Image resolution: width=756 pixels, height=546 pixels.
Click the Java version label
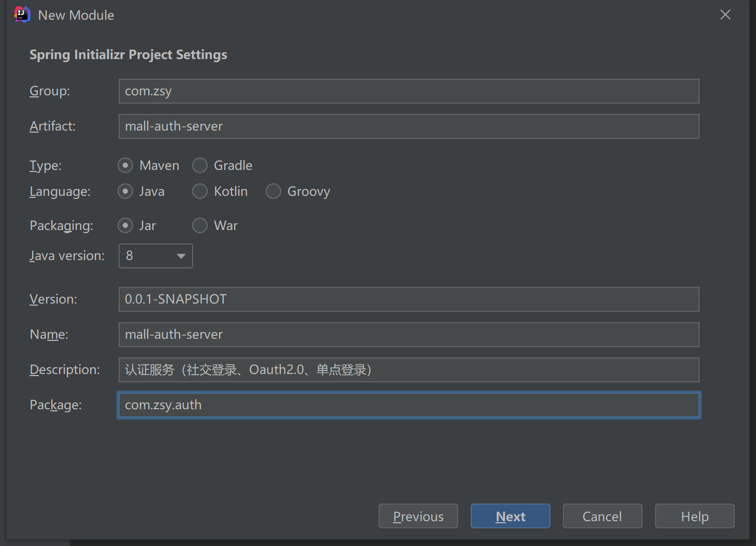[67, 256]
